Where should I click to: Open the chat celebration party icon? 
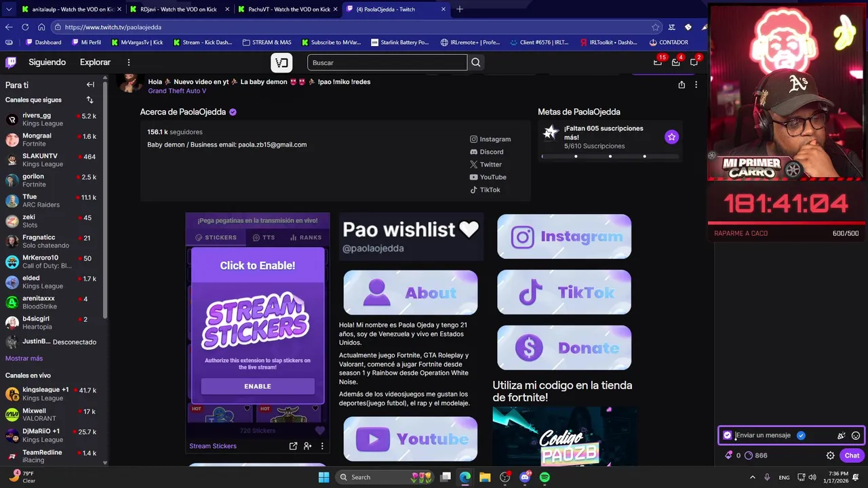point(842,436)
